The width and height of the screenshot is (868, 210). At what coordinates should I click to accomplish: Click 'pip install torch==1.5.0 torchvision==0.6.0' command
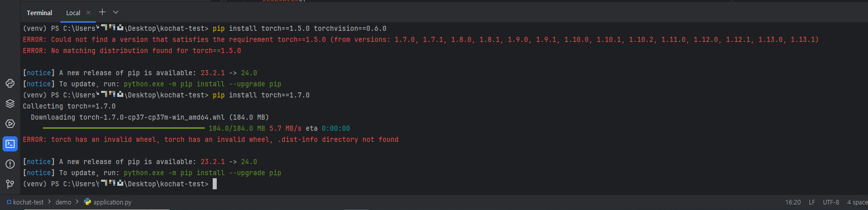click(x=300, y=28)
